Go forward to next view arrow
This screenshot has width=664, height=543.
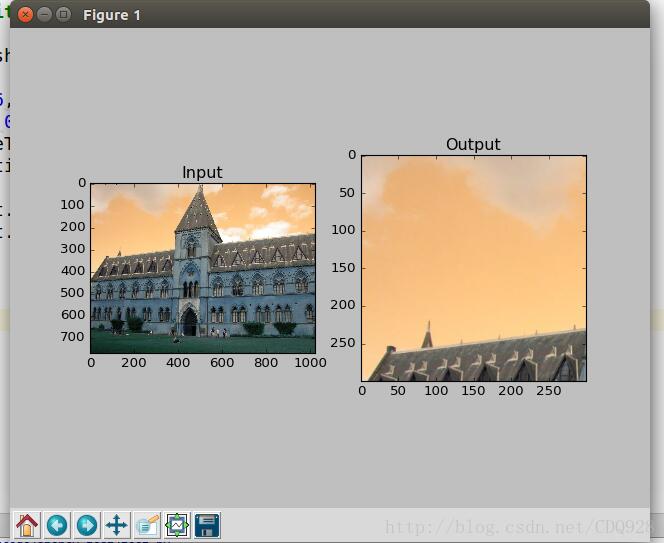[x=87, y=525]
